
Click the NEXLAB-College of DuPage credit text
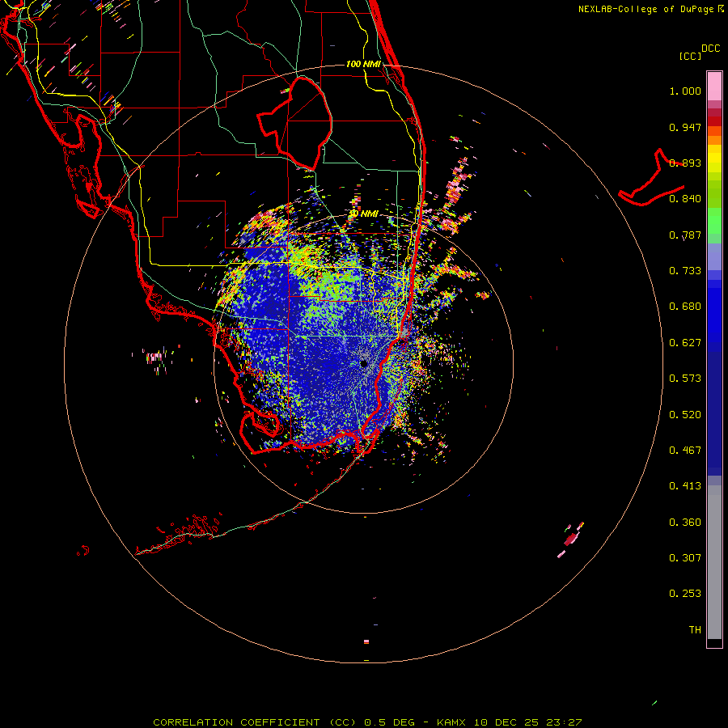coord(645,9)
